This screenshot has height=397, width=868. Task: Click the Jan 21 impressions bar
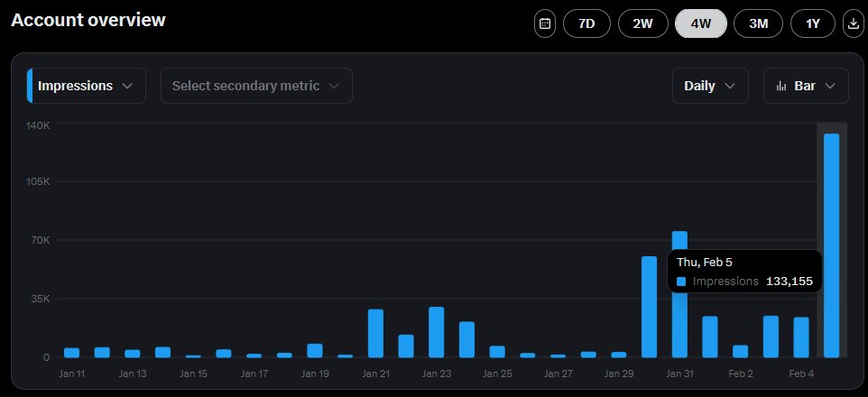click(375, 333)
